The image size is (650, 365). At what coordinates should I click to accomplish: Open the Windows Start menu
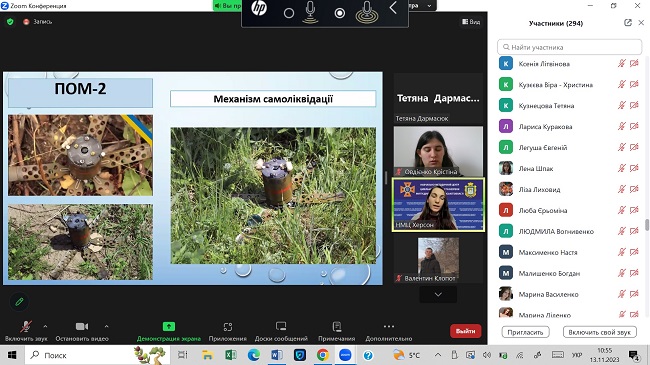[x=12, y=355]
